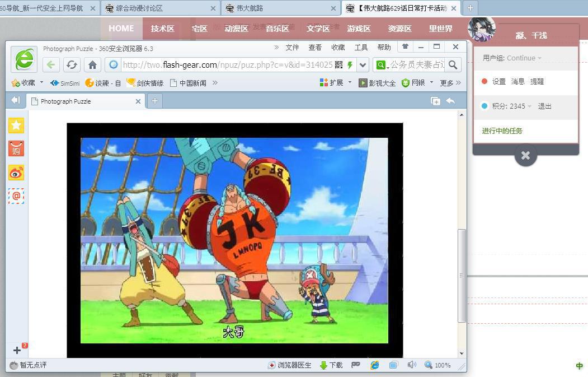Open the mail @ sidebar icon
This screenshot has height=377, width=588.
(x=16, y=196)
